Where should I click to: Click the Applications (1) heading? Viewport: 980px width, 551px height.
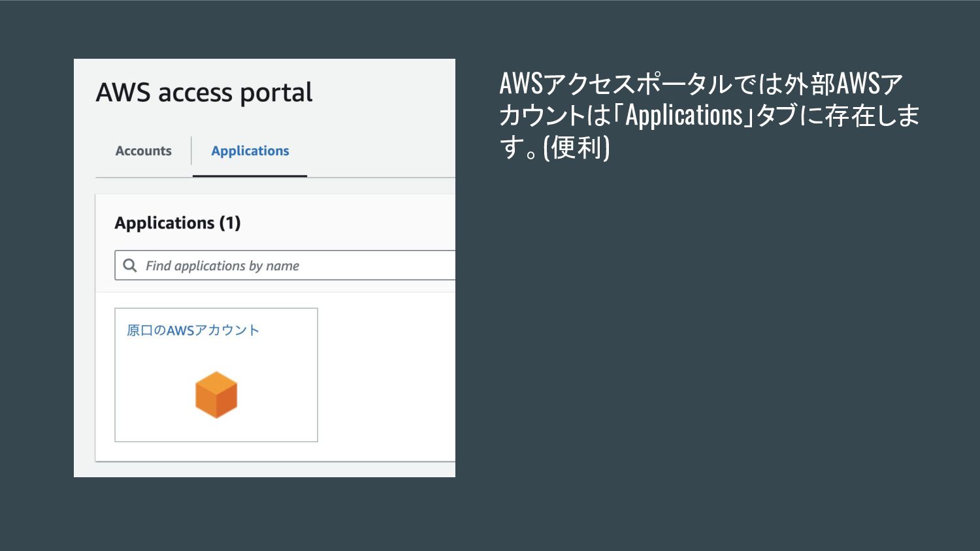click(x=178, y=223)
